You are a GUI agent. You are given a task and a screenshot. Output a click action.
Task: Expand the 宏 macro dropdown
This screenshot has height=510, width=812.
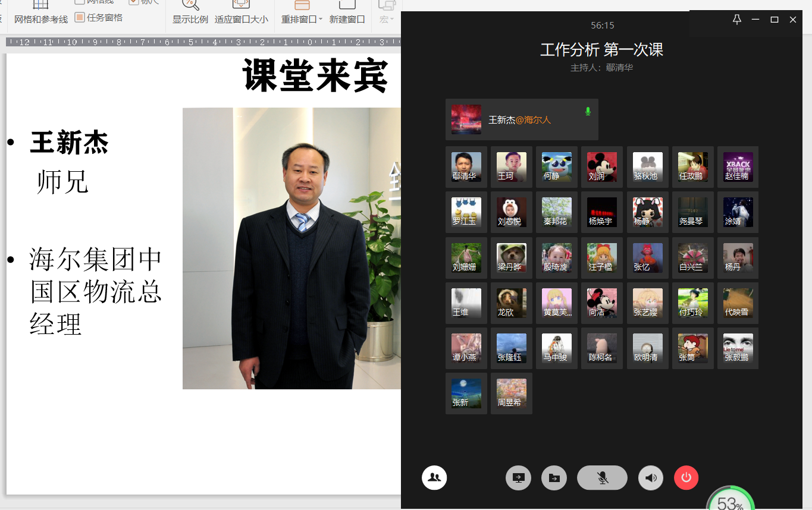point(387,18)
